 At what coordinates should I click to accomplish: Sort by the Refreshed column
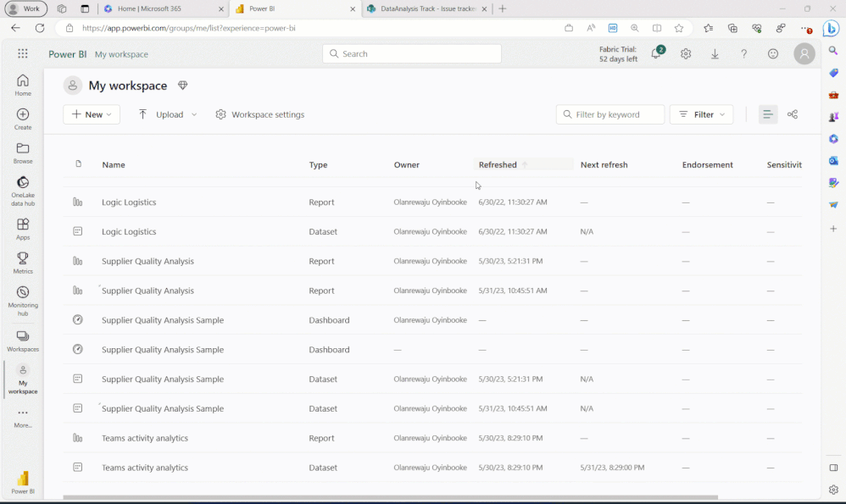point(498,164)
